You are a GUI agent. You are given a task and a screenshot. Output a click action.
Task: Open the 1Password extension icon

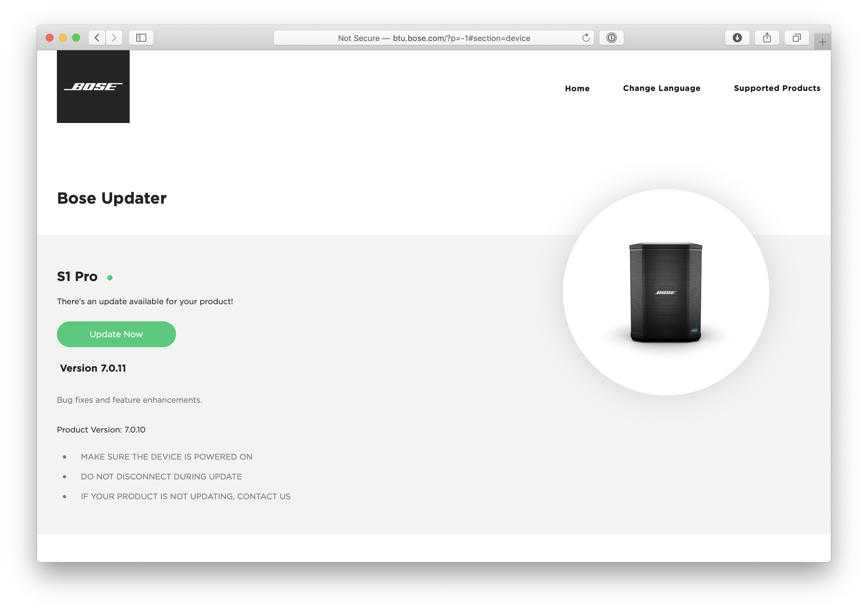pos(611,38)
